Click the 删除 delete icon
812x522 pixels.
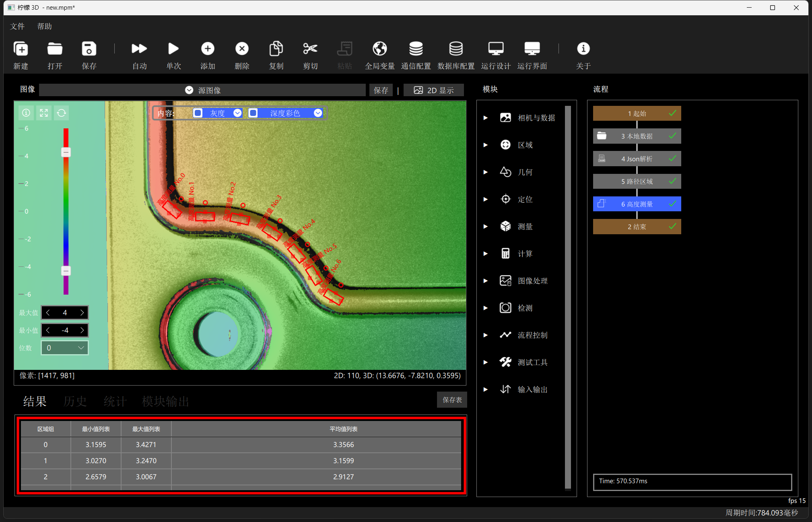[242, 49]
